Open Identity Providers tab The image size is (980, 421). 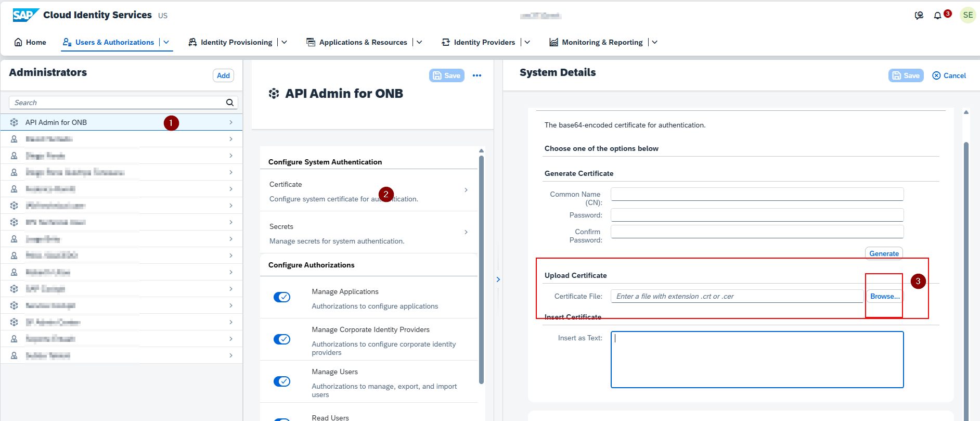click(x=479, y=42)
